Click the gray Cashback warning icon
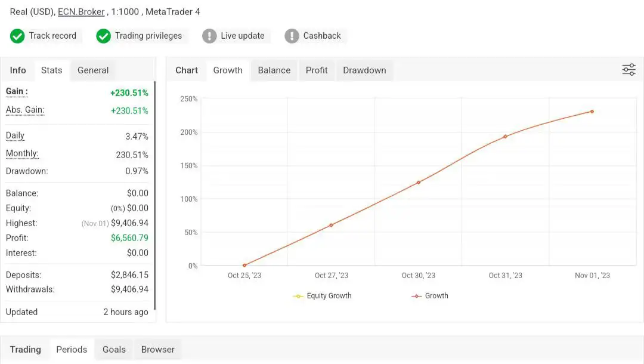The height and width of the screenshot is (364, 644). click(x=292, y=36)
